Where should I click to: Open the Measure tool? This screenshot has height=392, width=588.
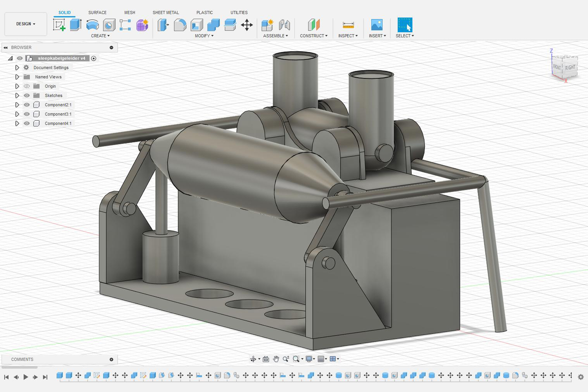pyautogui.click(x=348, y=25)
